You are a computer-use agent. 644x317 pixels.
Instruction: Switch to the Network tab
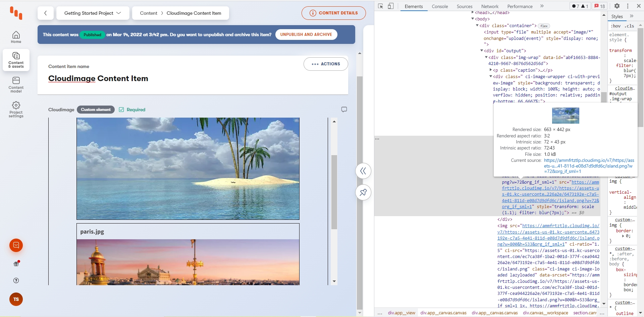[490, 6]
